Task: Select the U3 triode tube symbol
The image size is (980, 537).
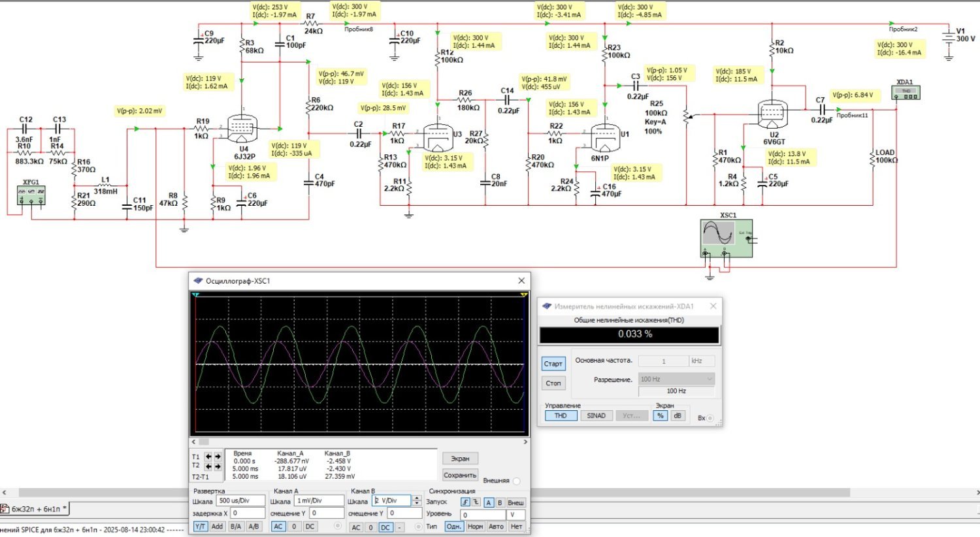Action: (437, 138)
